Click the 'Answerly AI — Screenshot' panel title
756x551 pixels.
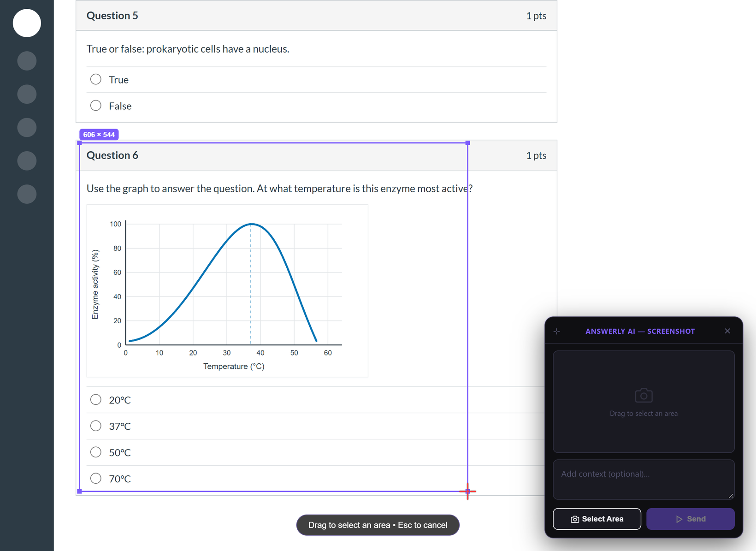click(x=640, y=332)
